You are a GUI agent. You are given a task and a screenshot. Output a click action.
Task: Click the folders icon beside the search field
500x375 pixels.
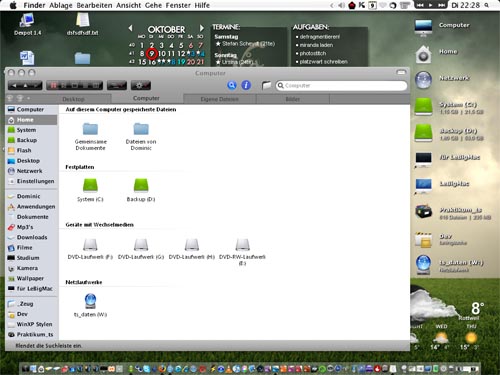click(x=266, y=85)
